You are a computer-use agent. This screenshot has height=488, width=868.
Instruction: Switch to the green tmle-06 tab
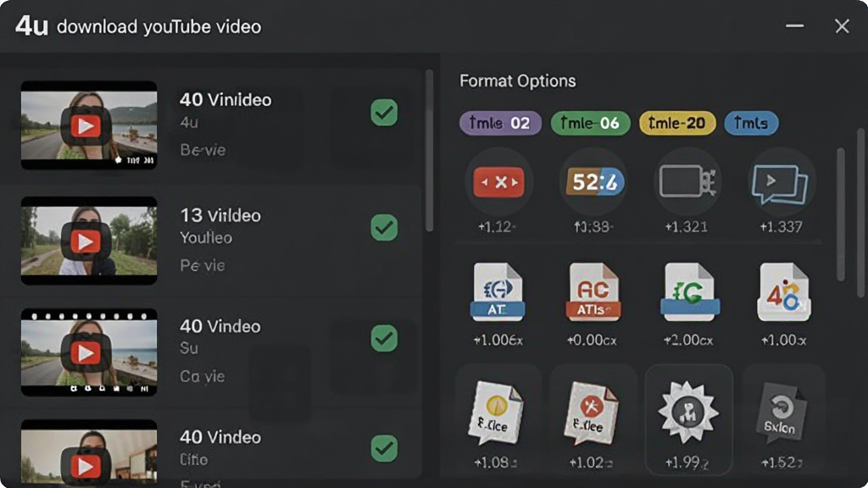point(590,123)
